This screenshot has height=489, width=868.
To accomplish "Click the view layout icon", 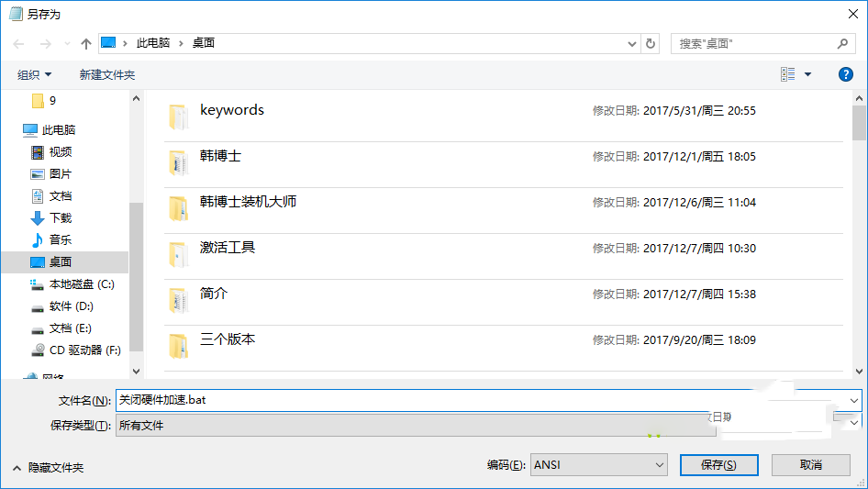I will pyautogui.click(x=787, y=74).
